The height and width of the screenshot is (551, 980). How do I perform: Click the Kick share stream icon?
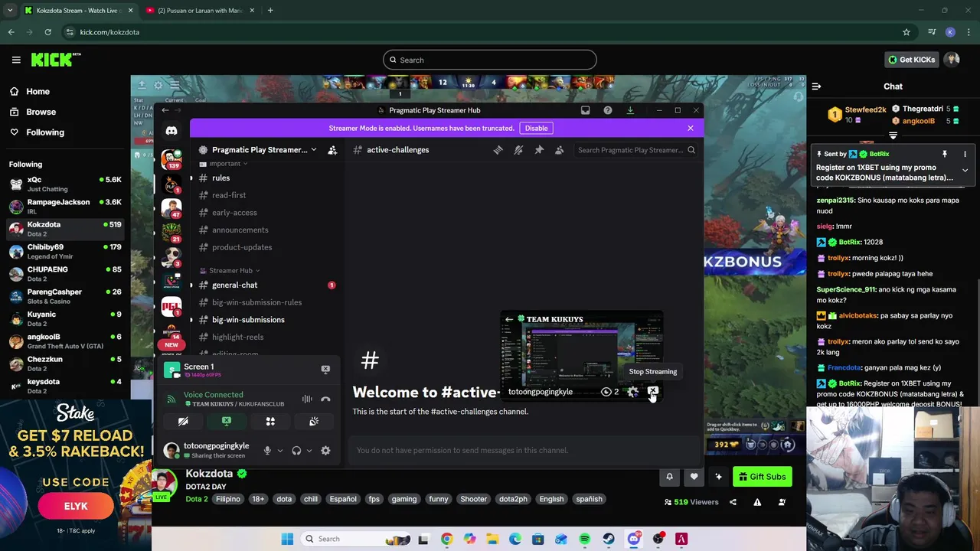pyautogui.click(x=733, y=502)
